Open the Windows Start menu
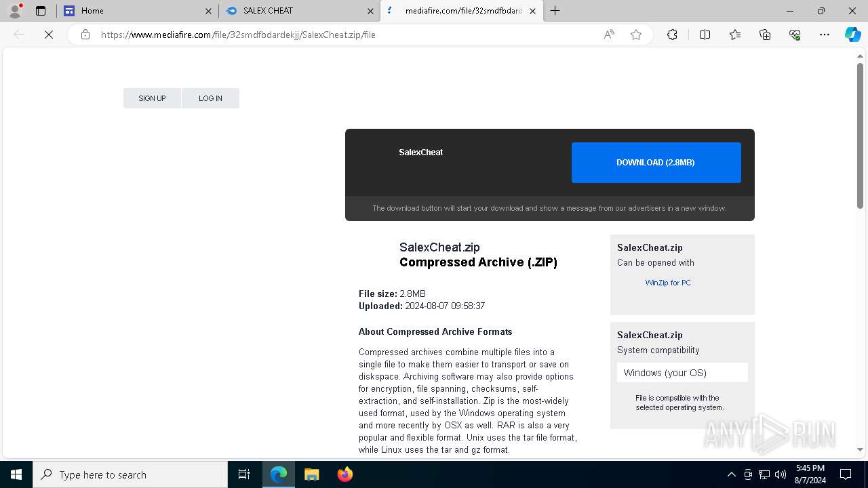The width and height of the screenshot is (868, 488). click(x=16, y=474)
